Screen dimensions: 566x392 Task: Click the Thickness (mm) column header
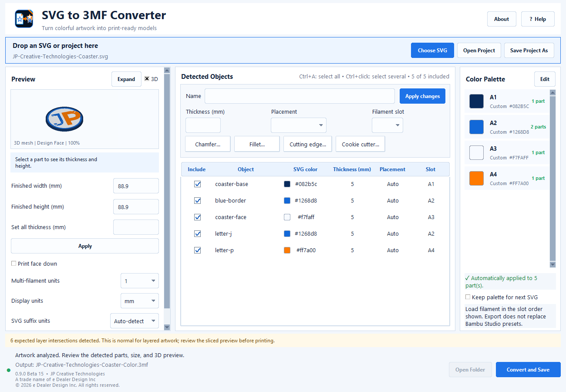pyautogui.click(x=352, y=169)
